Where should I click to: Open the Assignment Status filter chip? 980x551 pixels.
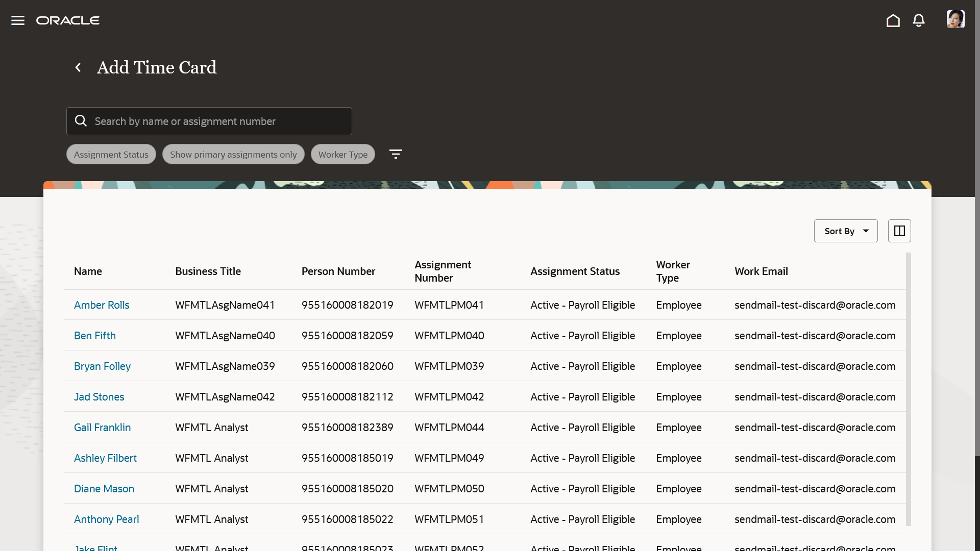(111, 154)
